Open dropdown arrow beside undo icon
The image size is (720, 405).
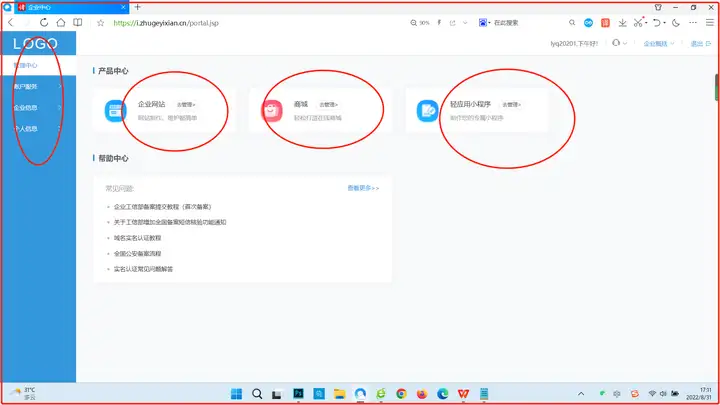pyautogui.click(x=664, y=23)
